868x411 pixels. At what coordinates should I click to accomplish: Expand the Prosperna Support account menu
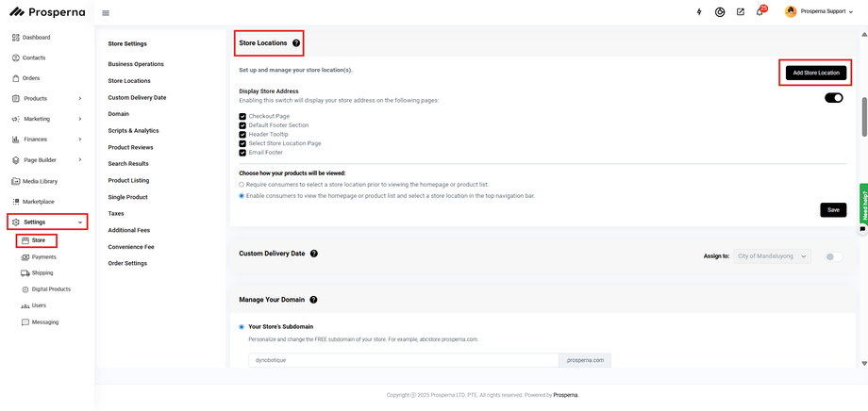[x=819, y=12]
